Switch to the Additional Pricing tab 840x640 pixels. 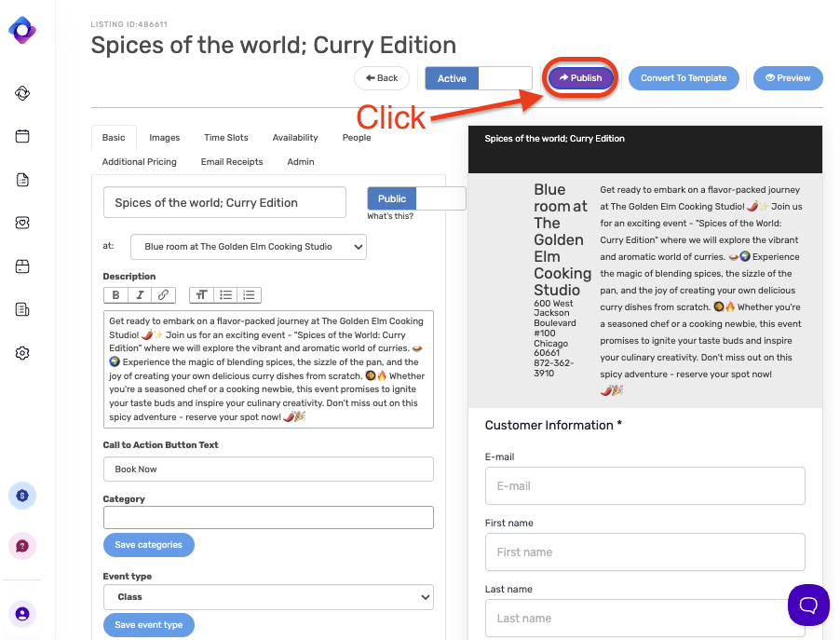point(140,162)
